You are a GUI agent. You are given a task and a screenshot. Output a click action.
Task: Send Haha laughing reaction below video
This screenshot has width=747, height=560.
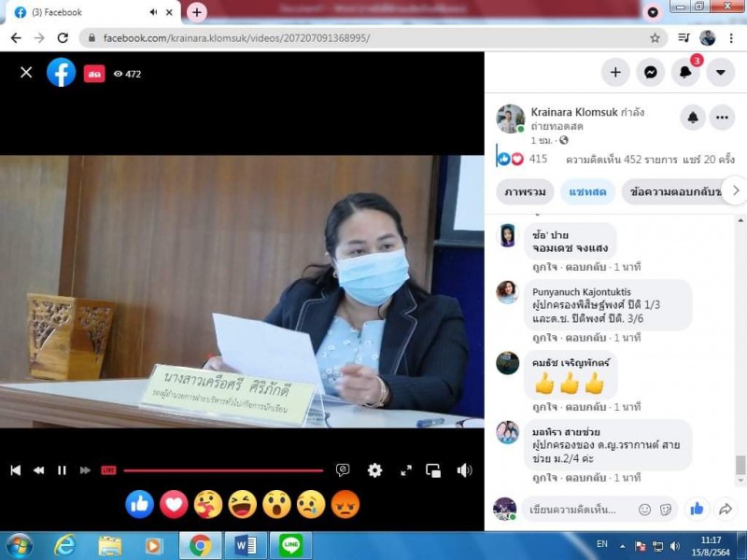243,504
